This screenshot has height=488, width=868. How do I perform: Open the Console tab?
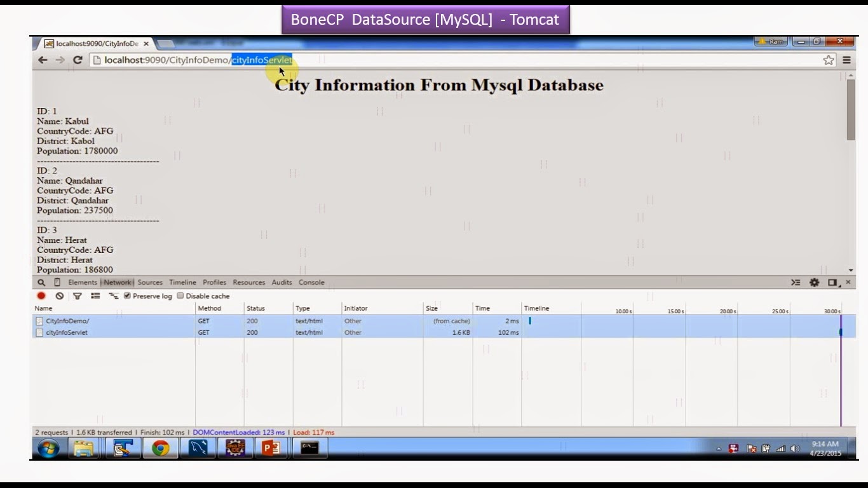311,283
